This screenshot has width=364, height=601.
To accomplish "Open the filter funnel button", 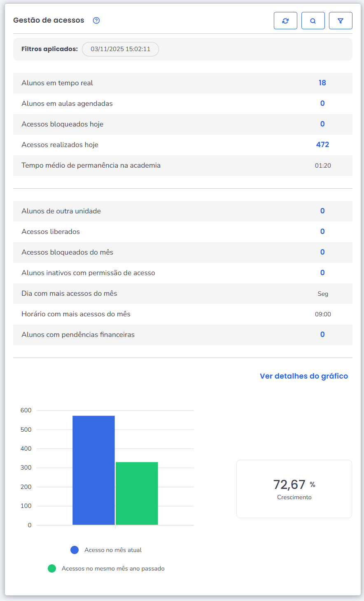I will (x=341, y=21).
